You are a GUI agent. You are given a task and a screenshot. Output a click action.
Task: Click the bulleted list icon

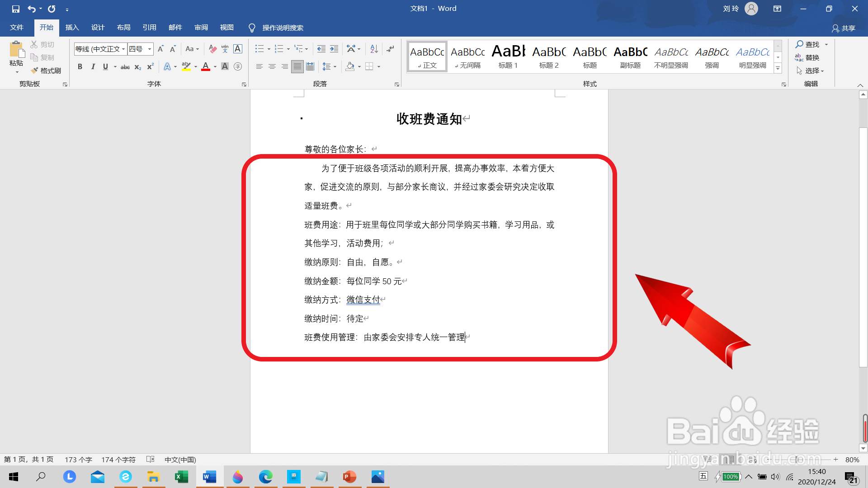tap(259, 49)
